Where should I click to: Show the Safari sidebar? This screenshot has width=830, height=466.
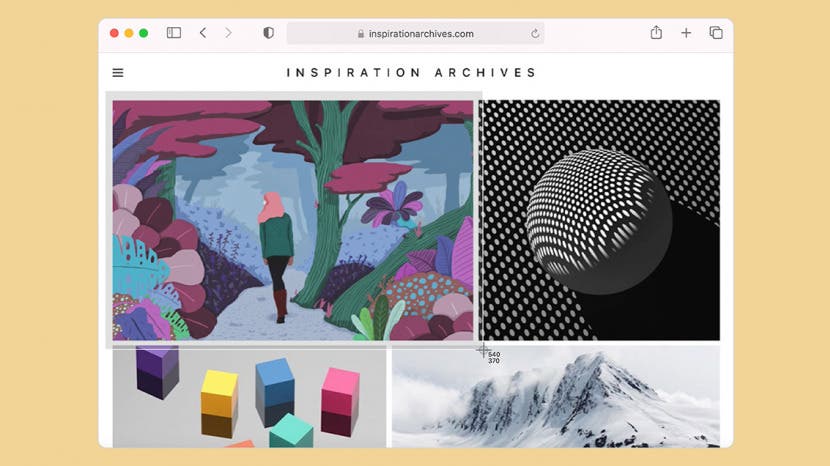point(174,33)
